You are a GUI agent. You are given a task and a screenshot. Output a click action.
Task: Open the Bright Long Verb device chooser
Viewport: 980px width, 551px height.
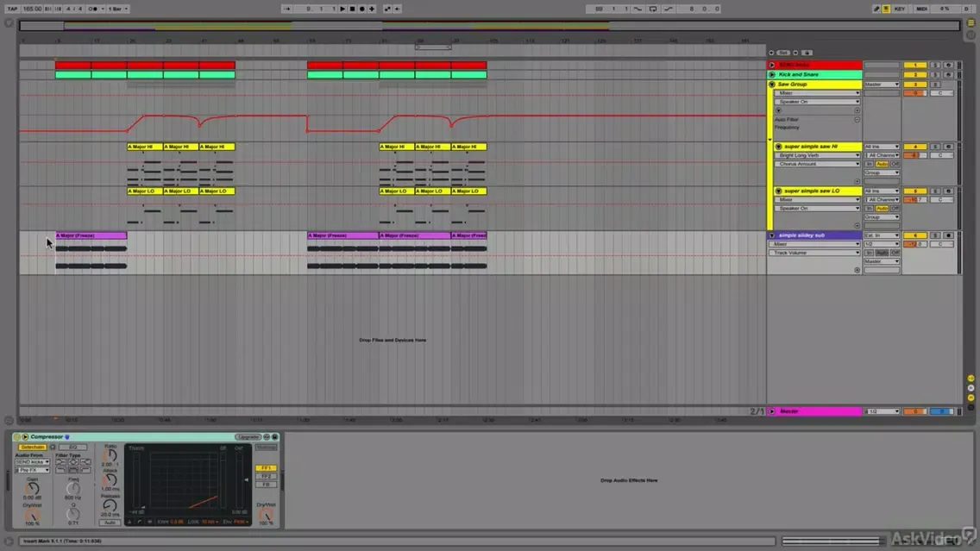(818, 155)
